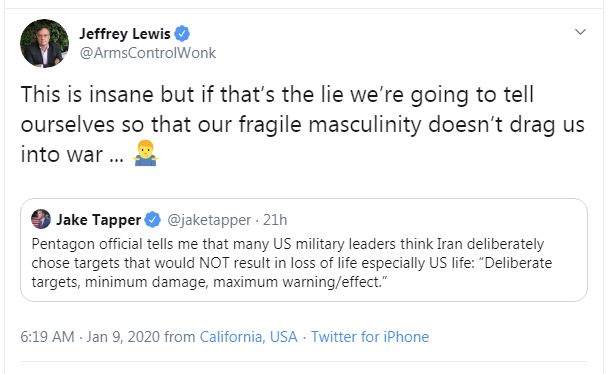Visit the @ArmsControlWonk handle
Viewport: 608px width, 374px height.
coord(147,53)
